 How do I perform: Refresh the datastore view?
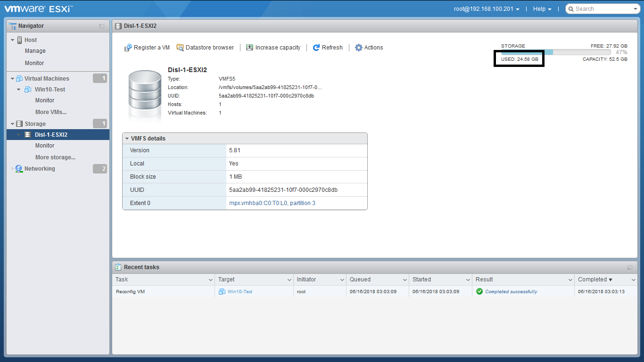pos(328,48)
